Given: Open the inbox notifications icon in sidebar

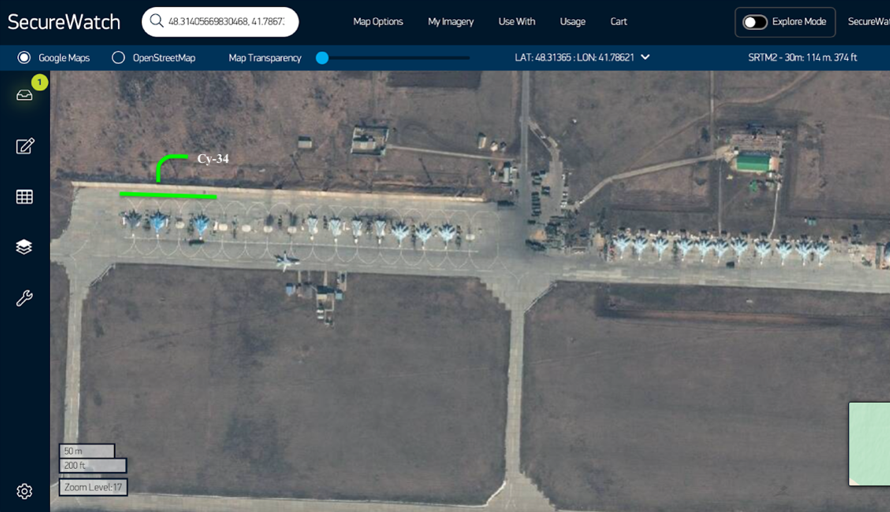Looking at the screenshot, I should tap(24, 95).
